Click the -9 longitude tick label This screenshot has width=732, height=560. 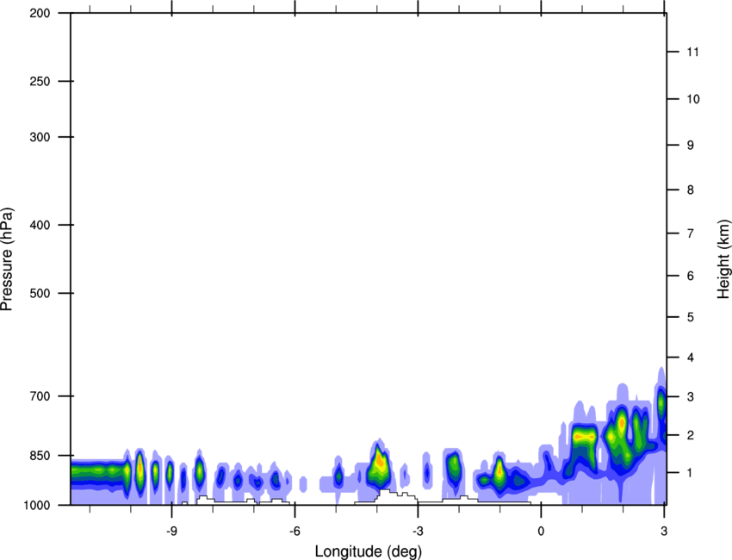tap(171, 532)
